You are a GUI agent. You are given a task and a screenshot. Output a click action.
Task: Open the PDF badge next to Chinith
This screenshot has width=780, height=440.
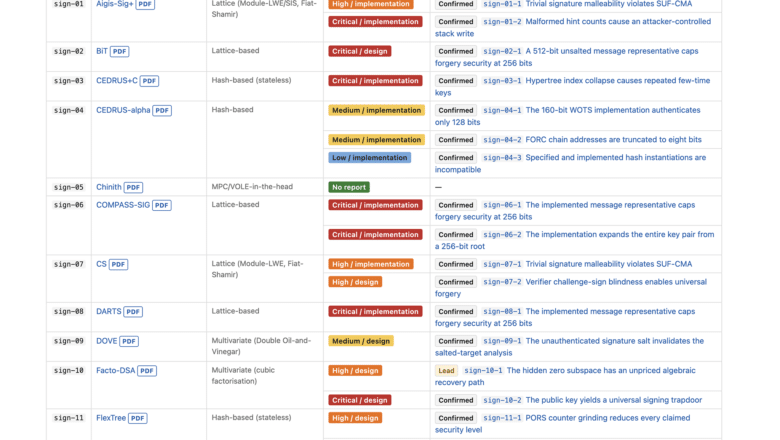pyautogui.click(x=133, y=187)
